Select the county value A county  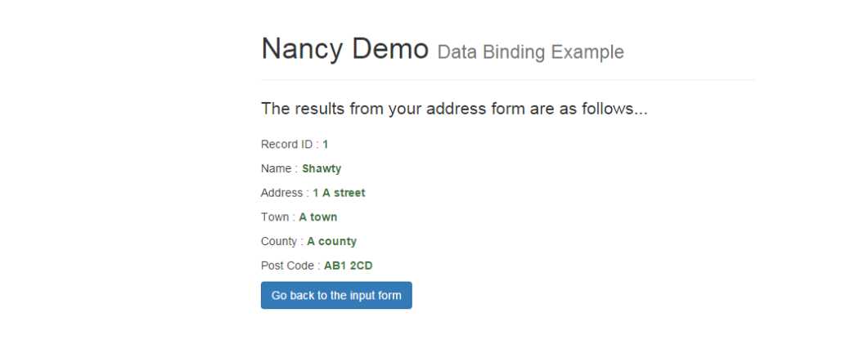click(x=331, y=242)
